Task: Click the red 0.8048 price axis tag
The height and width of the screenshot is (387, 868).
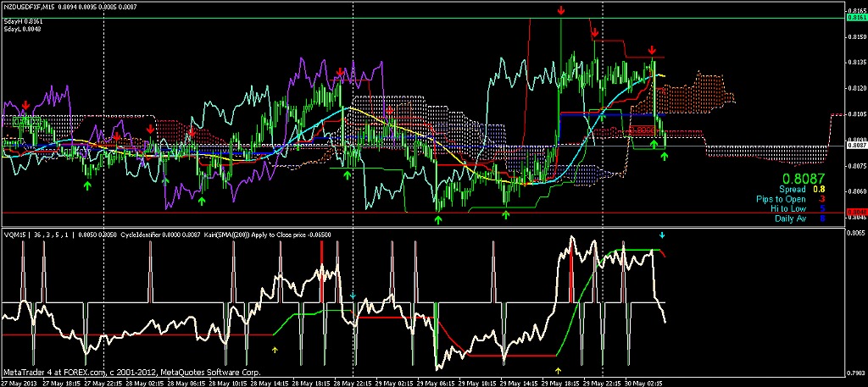Action: [x=857, y=213]
